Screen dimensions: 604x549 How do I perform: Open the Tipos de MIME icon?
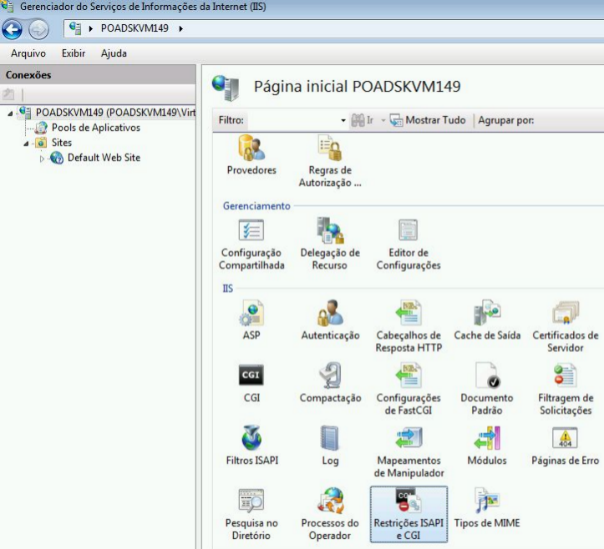487,500
